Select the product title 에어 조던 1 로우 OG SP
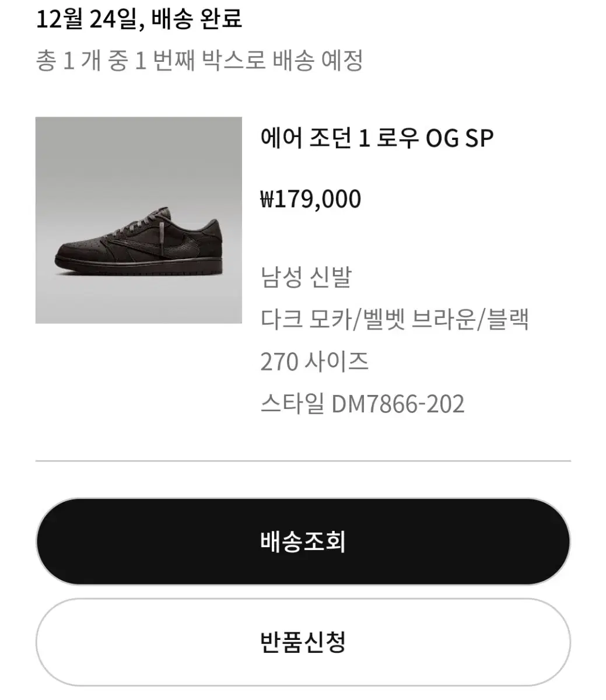606x700 pixels. pyautogui.click(x=377, y=139)
